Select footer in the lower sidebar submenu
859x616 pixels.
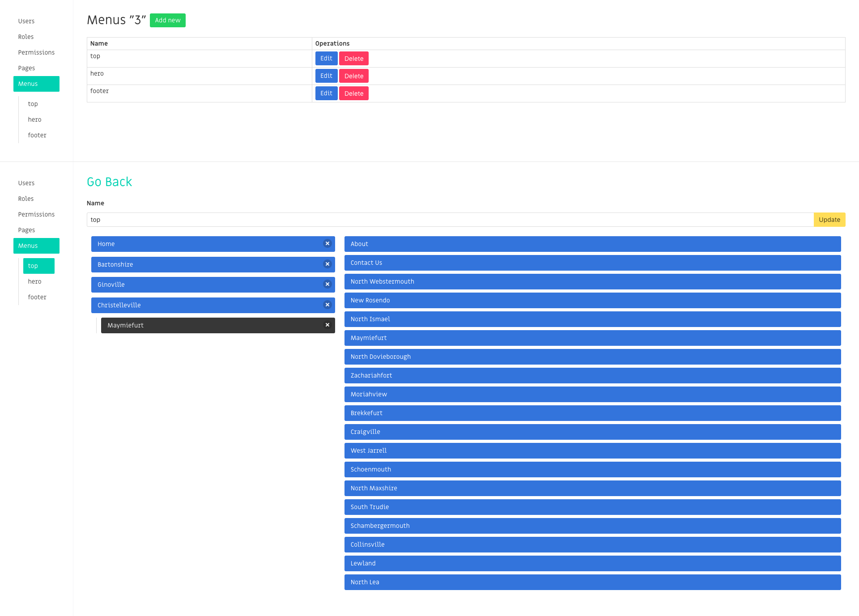(x=37, y=297)
